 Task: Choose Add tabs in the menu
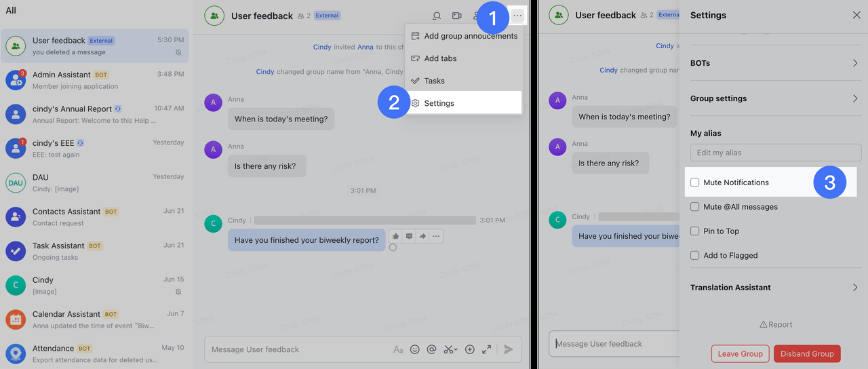[440, 58]
